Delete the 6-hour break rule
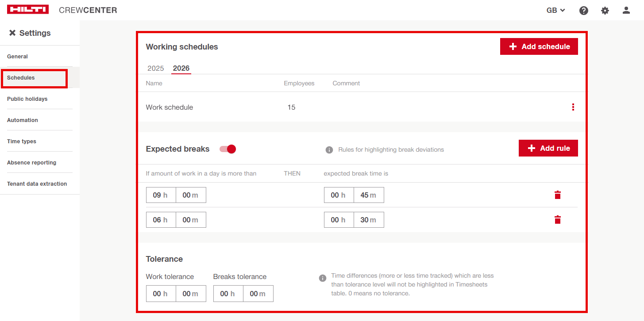Image resolution: width=644 pixels, height=321 pixels. (x=558, y=220)
